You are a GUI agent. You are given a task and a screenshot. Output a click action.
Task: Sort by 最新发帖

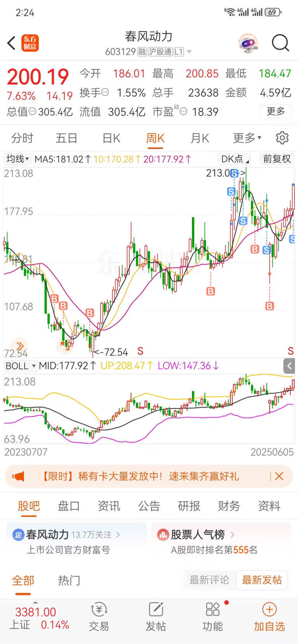(262, 580)
